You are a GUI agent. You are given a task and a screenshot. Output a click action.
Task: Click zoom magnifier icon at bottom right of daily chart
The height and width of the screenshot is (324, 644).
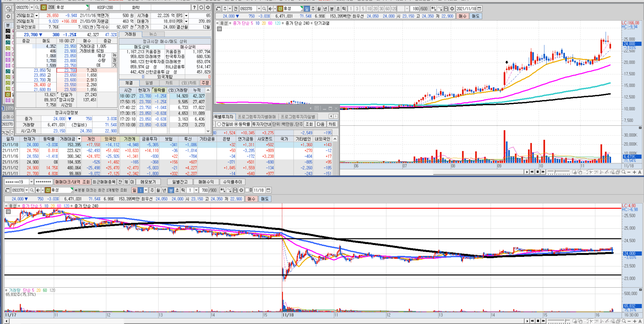pyautogui.click(x=623, y=172)
